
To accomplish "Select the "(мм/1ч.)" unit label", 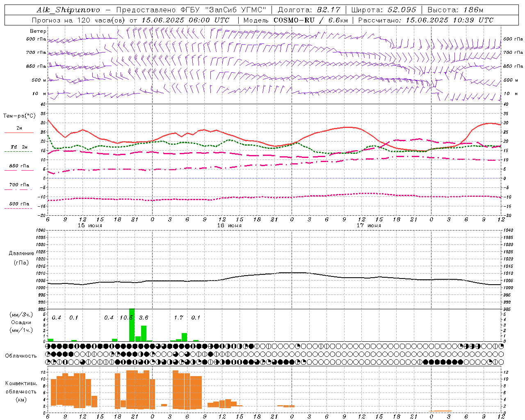I will (x=21, y=330).
